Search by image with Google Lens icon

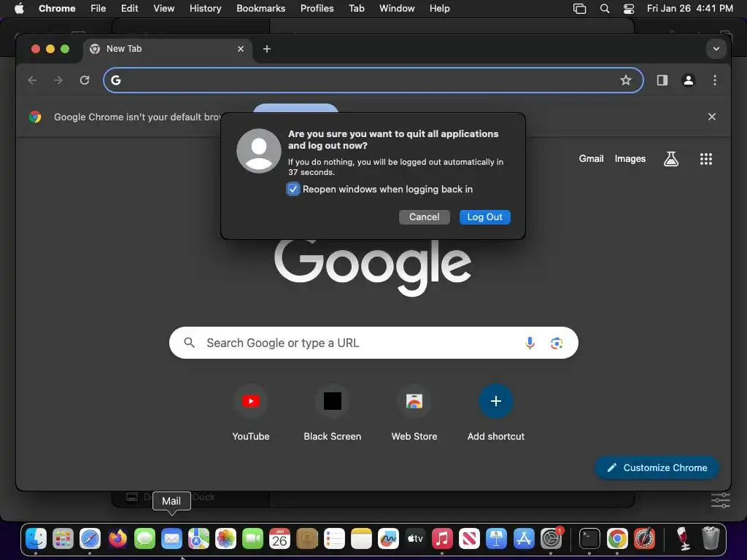coord(557,343)
